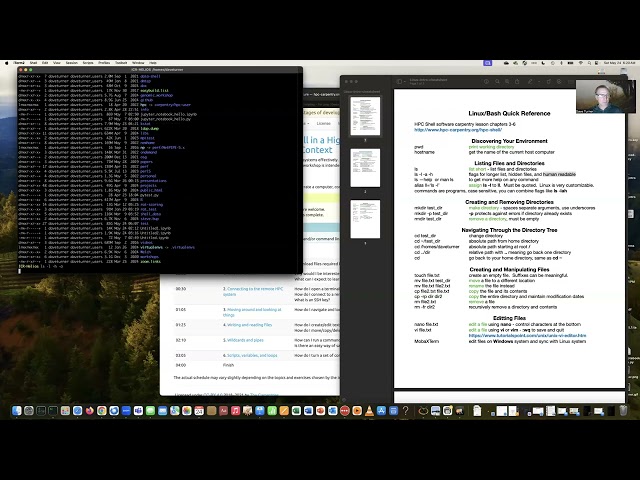
Task: Open the markup options dropdown arrow in Preview
Action: click(x=539, y=82)
